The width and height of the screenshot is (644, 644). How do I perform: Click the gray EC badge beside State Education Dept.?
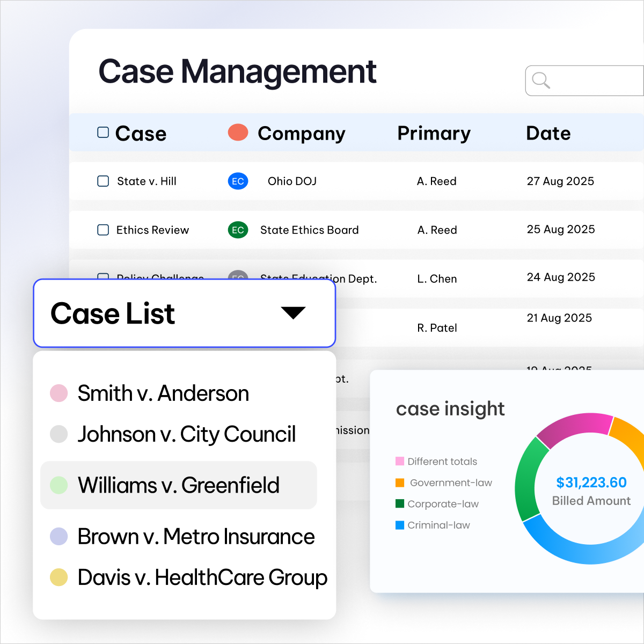238,279
